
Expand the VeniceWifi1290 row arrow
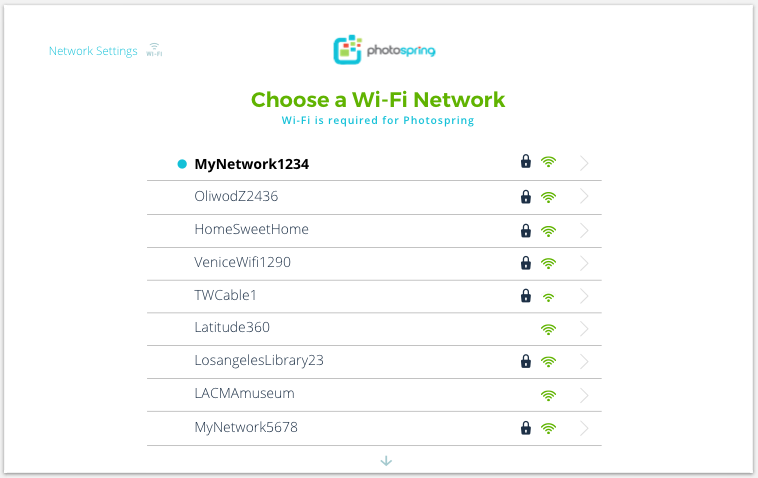tap(584, 263)
